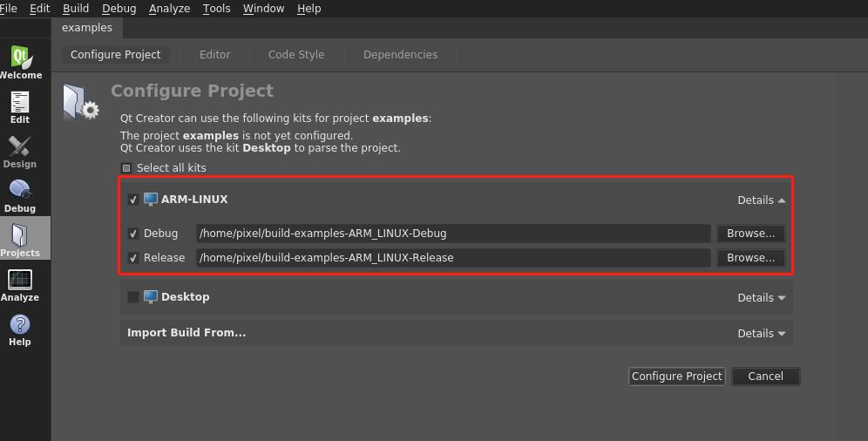Open the Help mode icon
The width and height of the screenshot is (868, 441).
coord(20,325)
